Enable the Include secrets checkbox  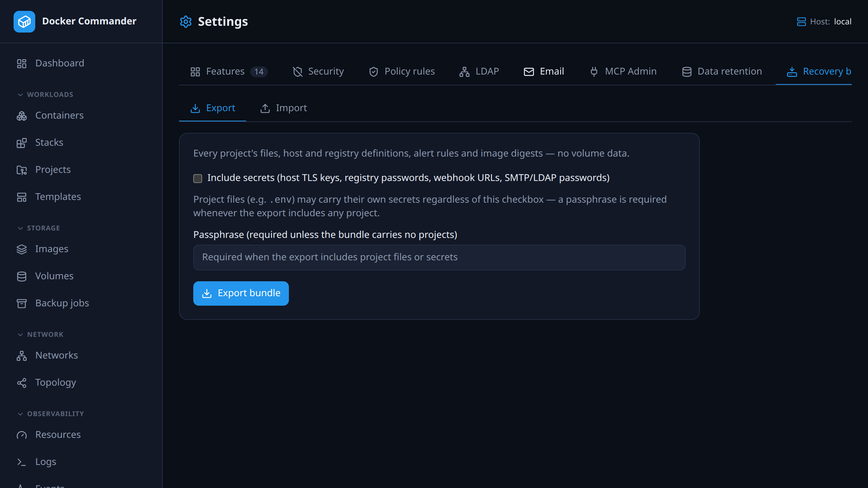(x=198, y=178)
